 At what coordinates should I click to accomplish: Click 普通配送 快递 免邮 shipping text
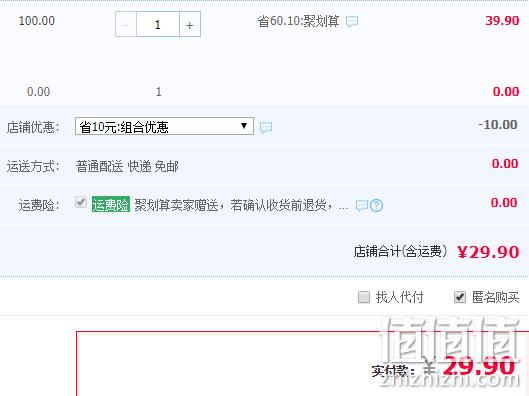(127, 167)
